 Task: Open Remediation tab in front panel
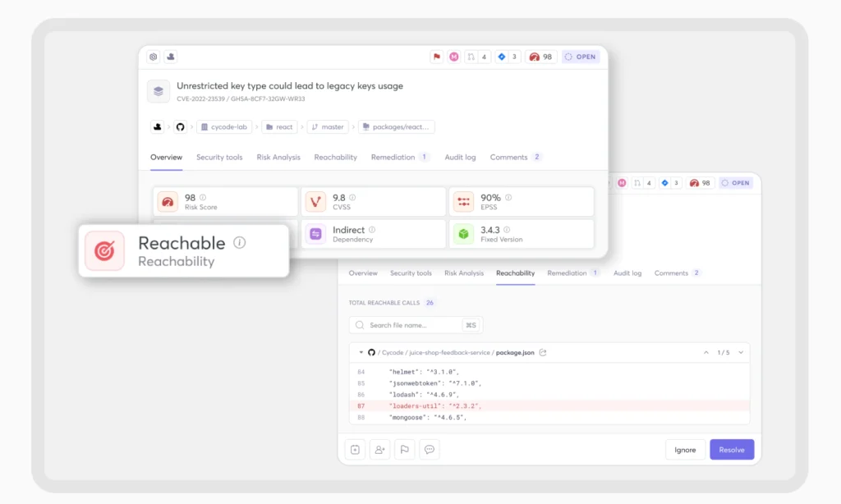400,157
